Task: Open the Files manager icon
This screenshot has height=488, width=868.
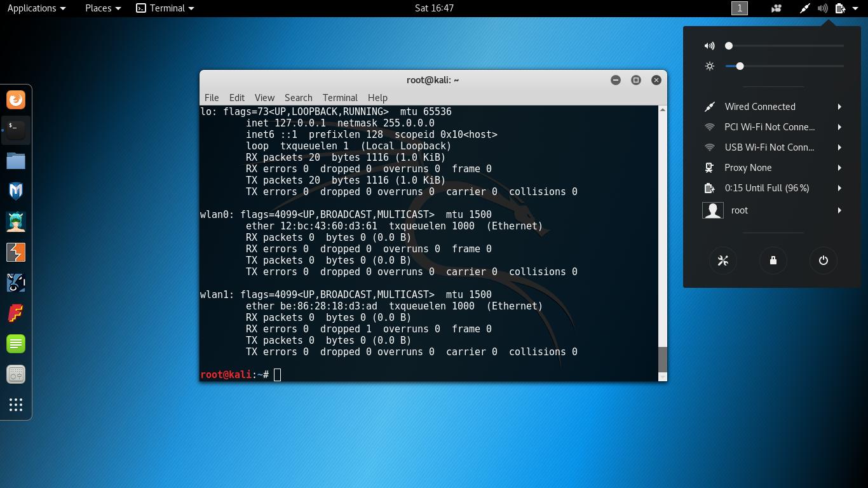Action: (15, 160)
